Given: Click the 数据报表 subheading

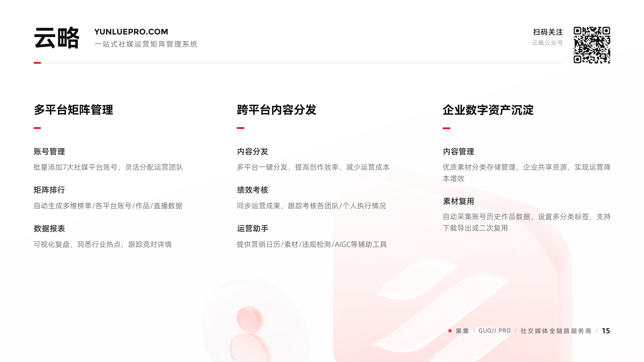Looking at the screenshot, I should (x=49, y=229).
